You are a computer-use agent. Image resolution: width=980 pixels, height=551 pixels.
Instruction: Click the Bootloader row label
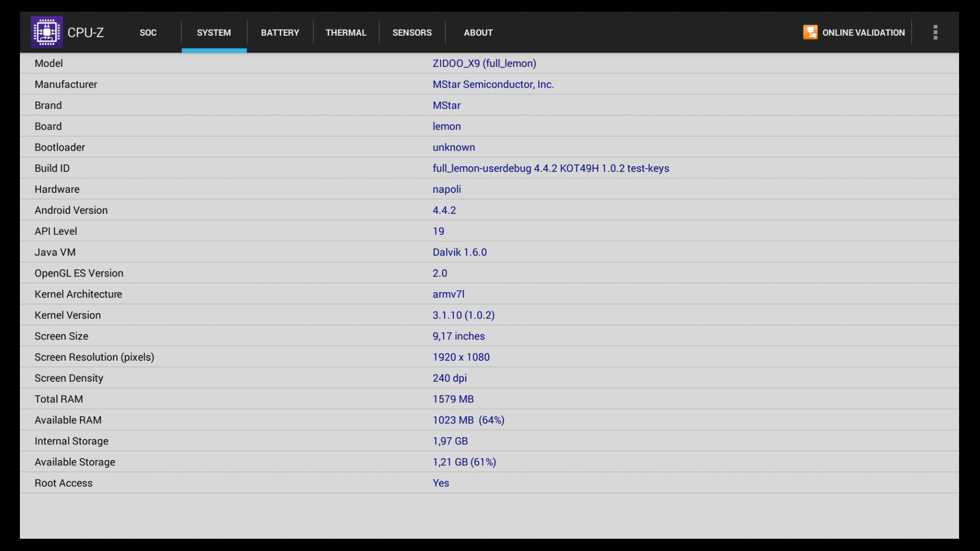point(60,147)
